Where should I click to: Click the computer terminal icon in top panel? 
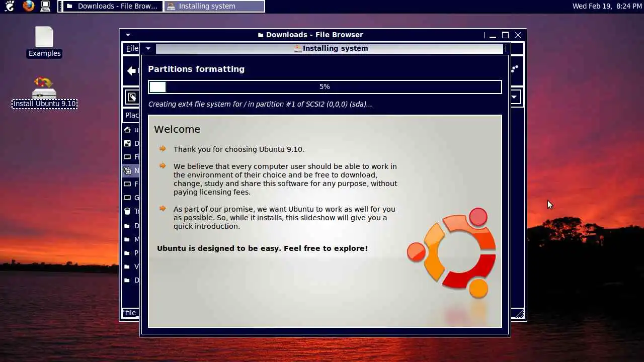[x=45, y=6]
